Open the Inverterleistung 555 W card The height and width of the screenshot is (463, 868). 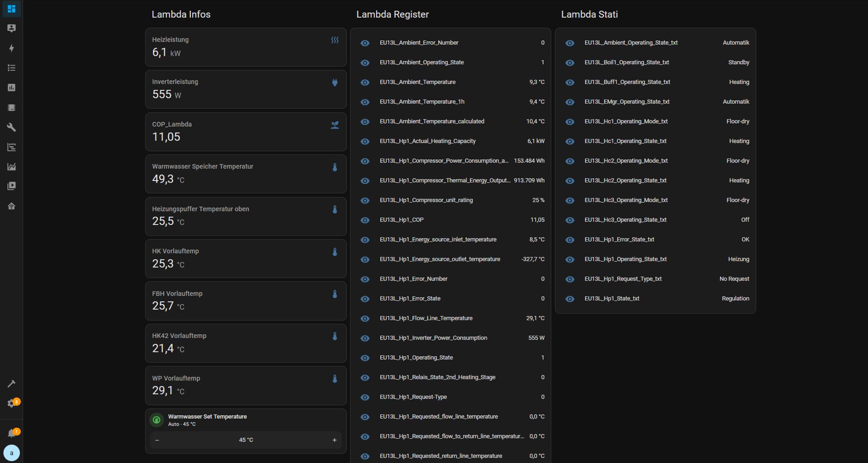[x=246, y=89]
